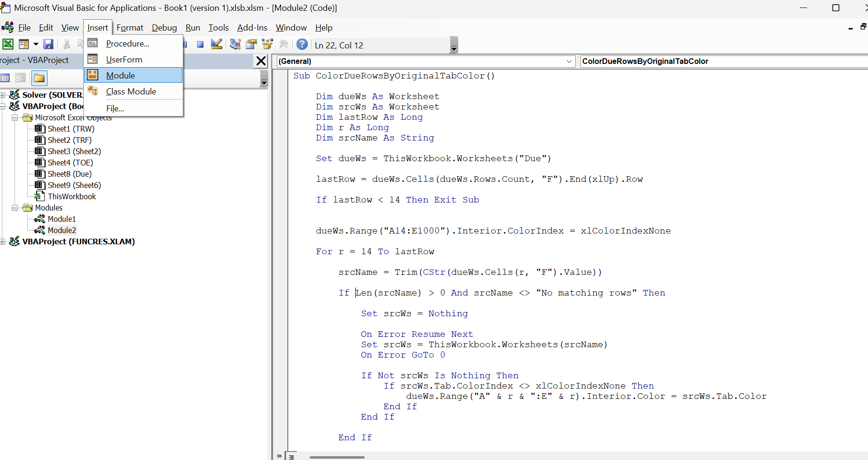This screenshot has height=460, width=868.
Task: Select Class Module in the Insert menu
Action: point(133,92)
